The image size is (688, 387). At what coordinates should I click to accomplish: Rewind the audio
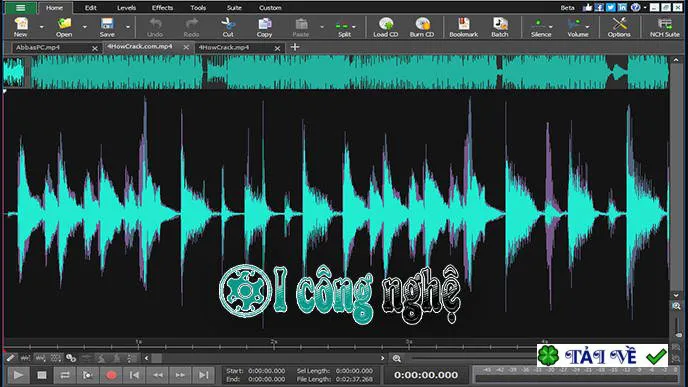tap(158, 375)
